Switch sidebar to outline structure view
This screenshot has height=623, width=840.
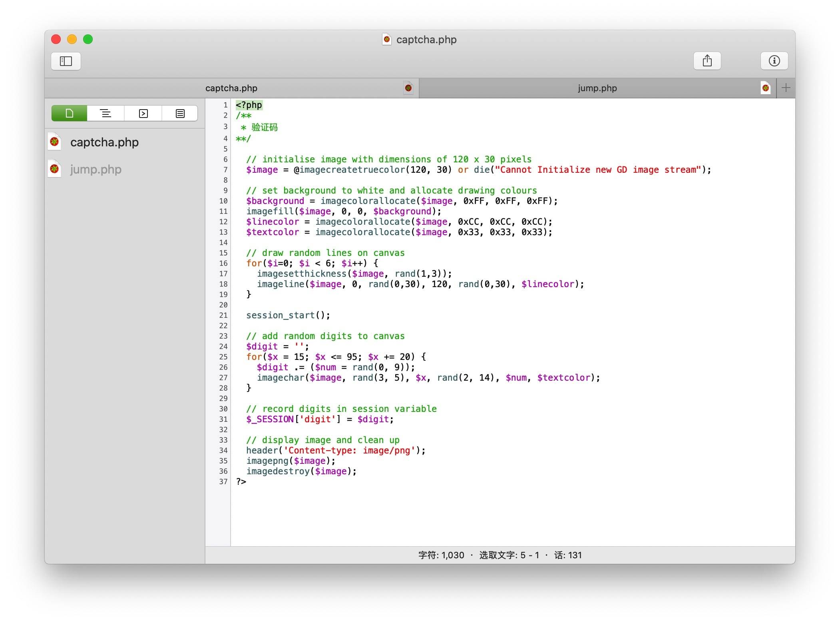click(x=105, y=114)
